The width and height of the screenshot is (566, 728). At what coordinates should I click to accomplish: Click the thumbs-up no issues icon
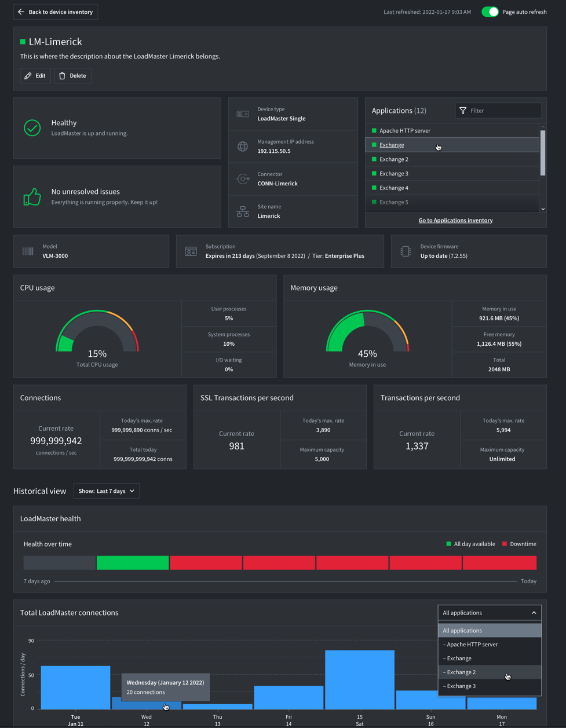[32, 197]
